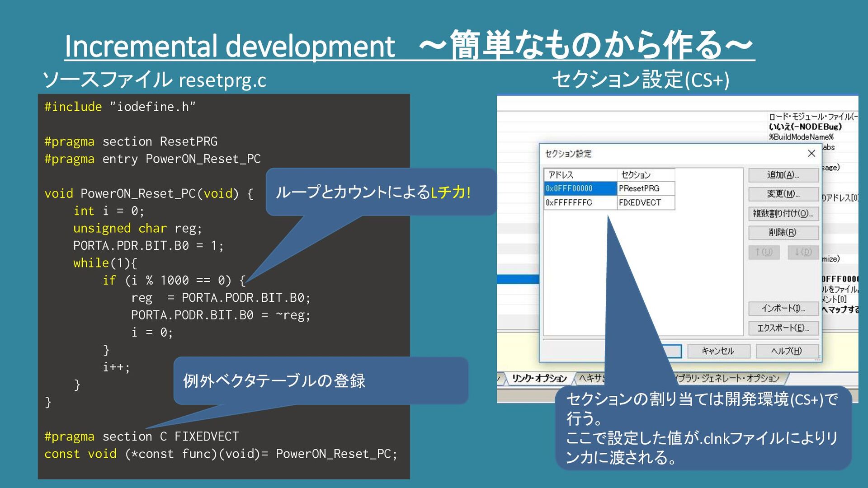The height and width of the screenshot is (488, 868).
Task: Click the インポート(I) import button
Action: coord(783,308)
